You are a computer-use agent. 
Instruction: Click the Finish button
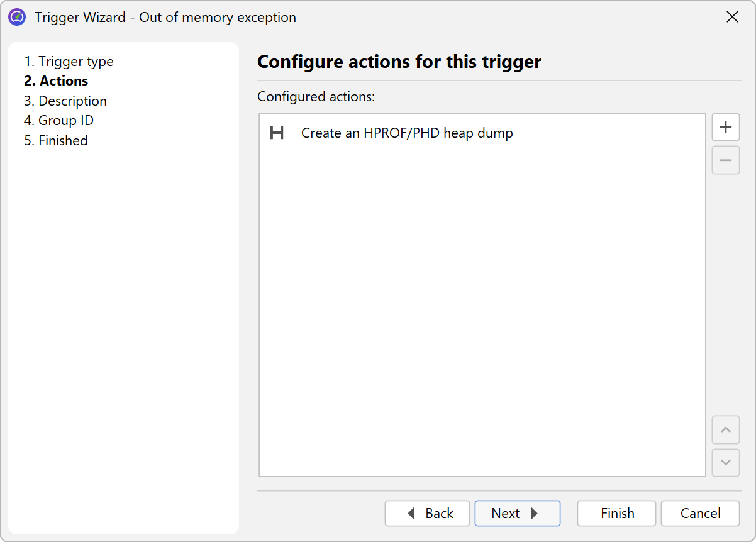coord(616,514)
